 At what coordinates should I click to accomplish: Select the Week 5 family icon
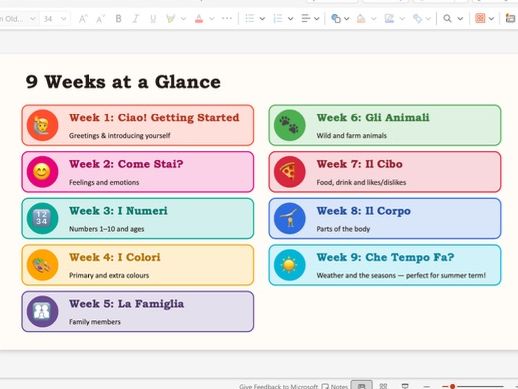[42, 311]
